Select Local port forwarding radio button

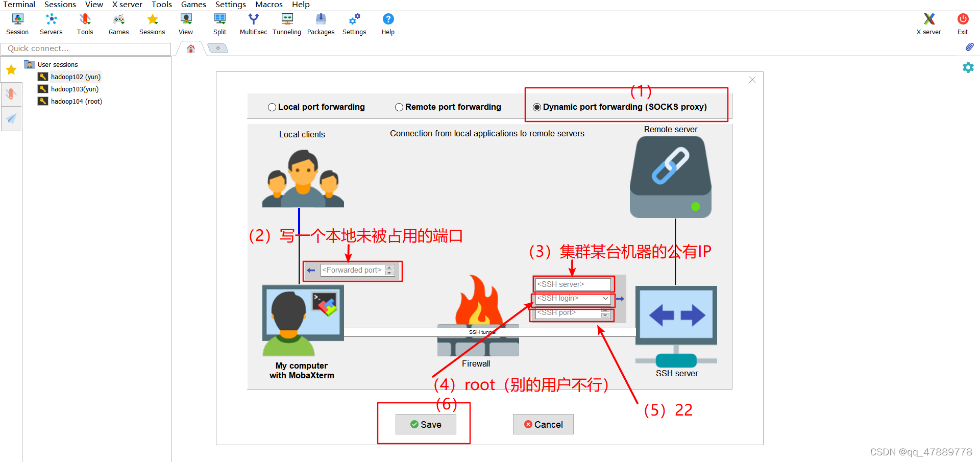(272, 107)
